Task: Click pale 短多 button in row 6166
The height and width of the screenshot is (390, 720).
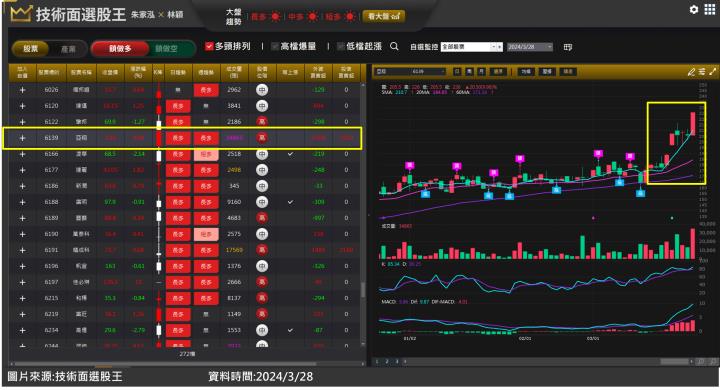Action: click(x=206, y=154)
